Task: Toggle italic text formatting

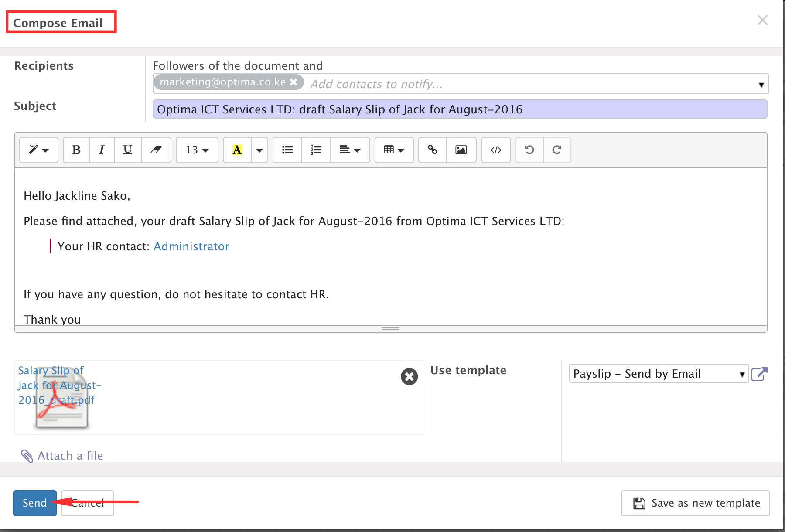Action: pos(102,150)
